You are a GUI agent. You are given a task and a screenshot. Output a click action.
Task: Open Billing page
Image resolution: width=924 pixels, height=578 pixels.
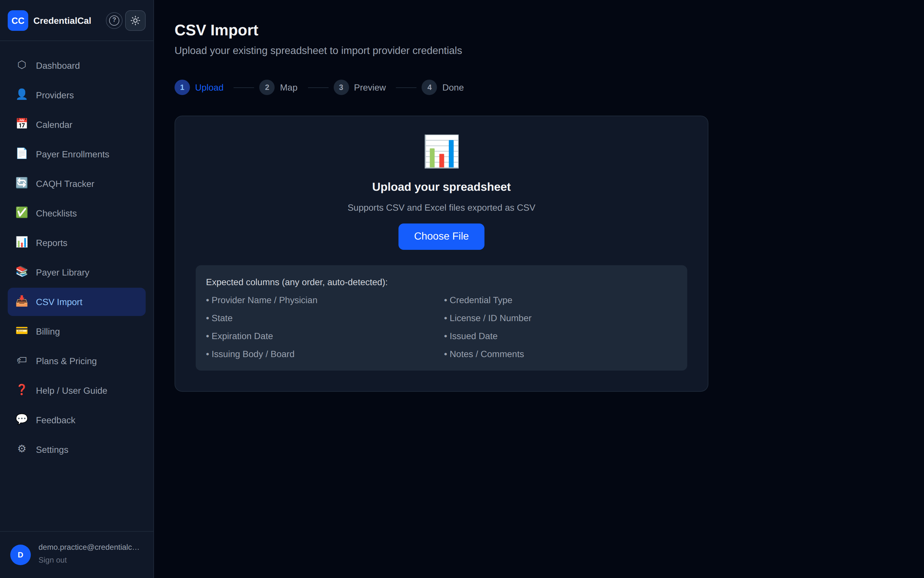pyautogui.click(x=77, y=331)
